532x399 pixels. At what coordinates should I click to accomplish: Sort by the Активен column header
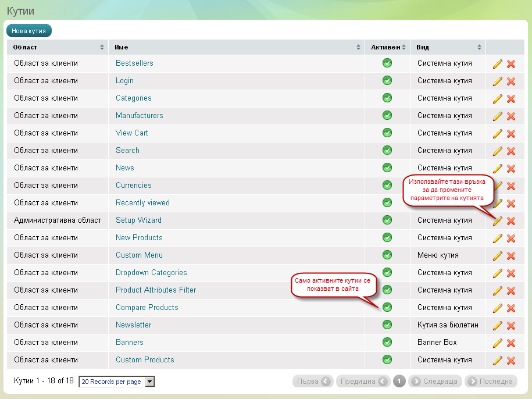click(387, 47)
